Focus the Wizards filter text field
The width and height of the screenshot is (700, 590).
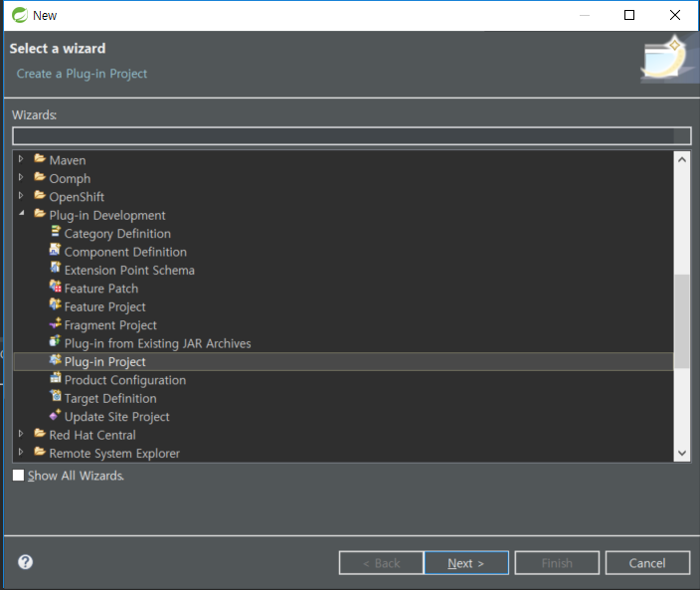tap(352, 135)
